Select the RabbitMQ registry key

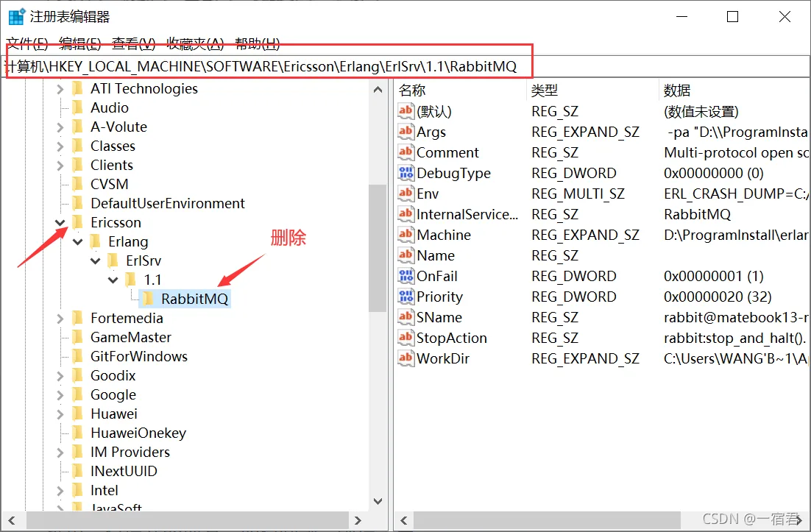coord(194,299)
